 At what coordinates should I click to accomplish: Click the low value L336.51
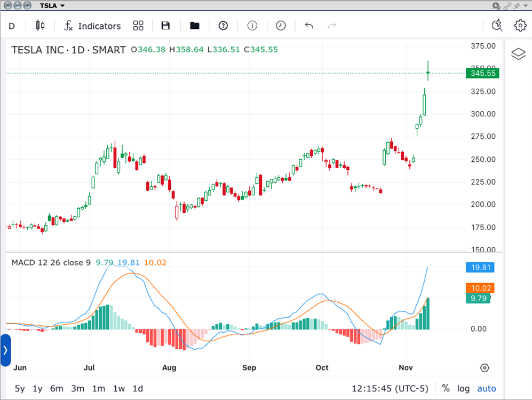[224, 50]
